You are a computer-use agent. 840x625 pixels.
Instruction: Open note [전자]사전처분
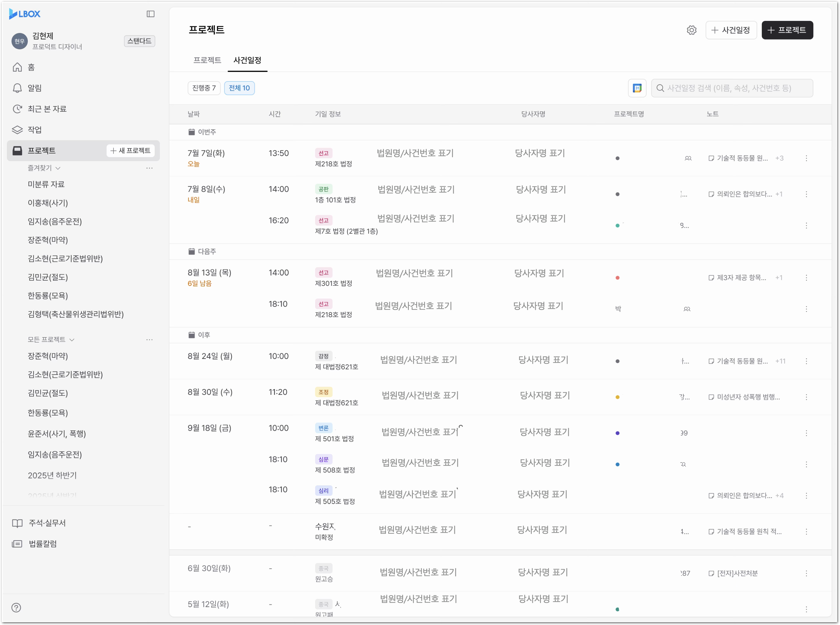[733, 574]
